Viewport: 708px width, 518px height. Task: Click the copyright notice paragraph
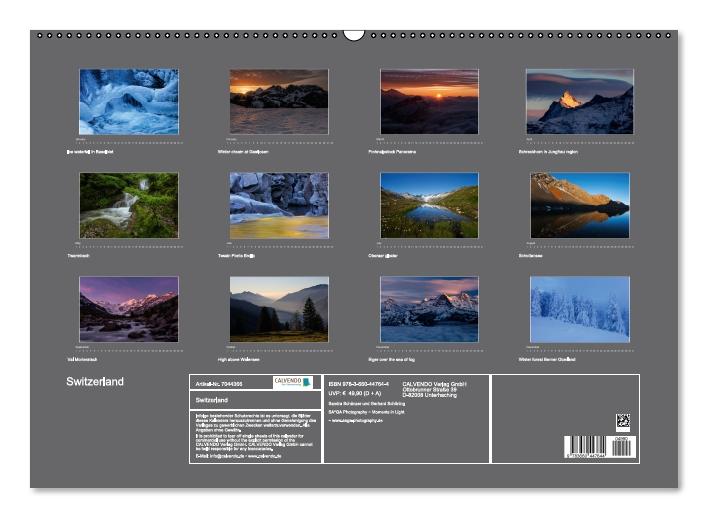tap(255, 431)
